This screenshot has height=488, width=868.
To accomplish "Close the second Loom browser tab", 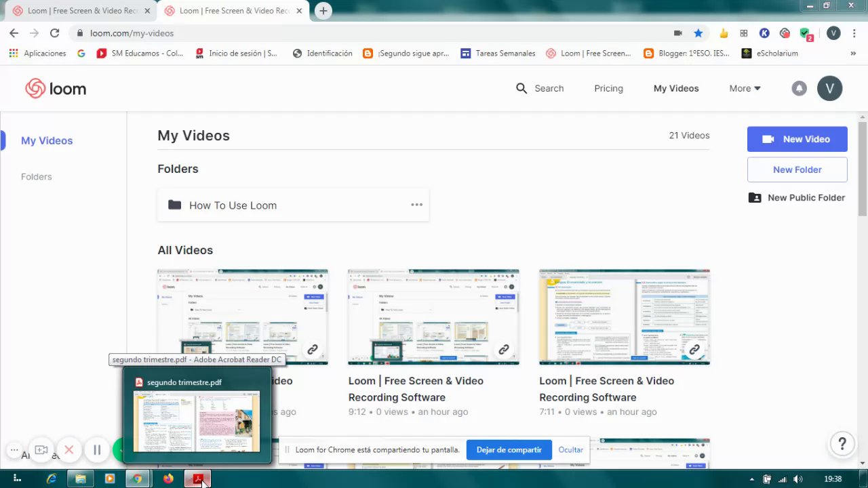I will click(299, 11).
